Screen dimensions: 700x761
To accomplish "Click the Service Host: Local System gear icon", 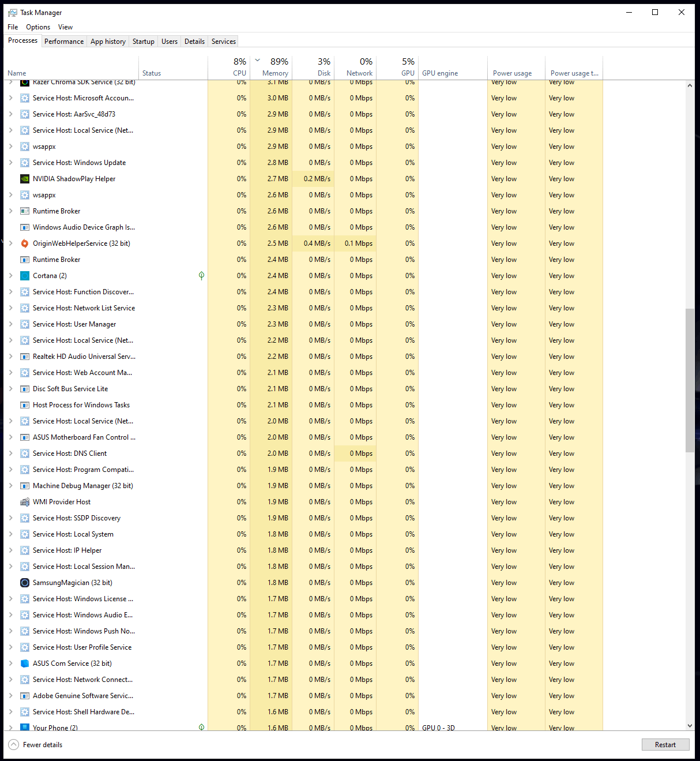I will point(25,534).
